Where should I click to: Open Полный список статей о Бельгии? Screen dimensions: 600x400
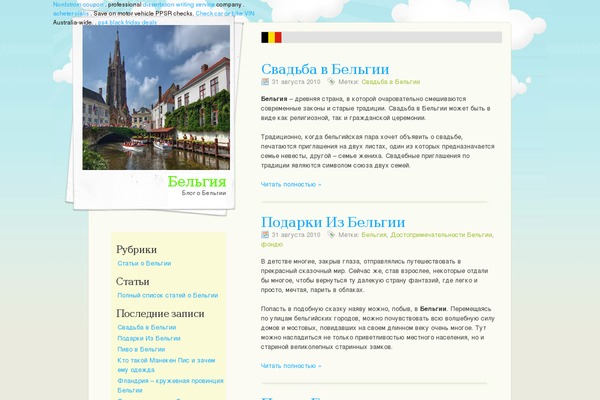(x=168, y=296)
